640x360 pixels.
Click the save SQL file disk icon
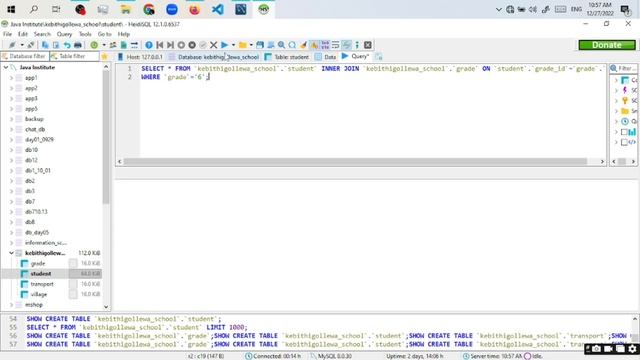coord(260,45)
